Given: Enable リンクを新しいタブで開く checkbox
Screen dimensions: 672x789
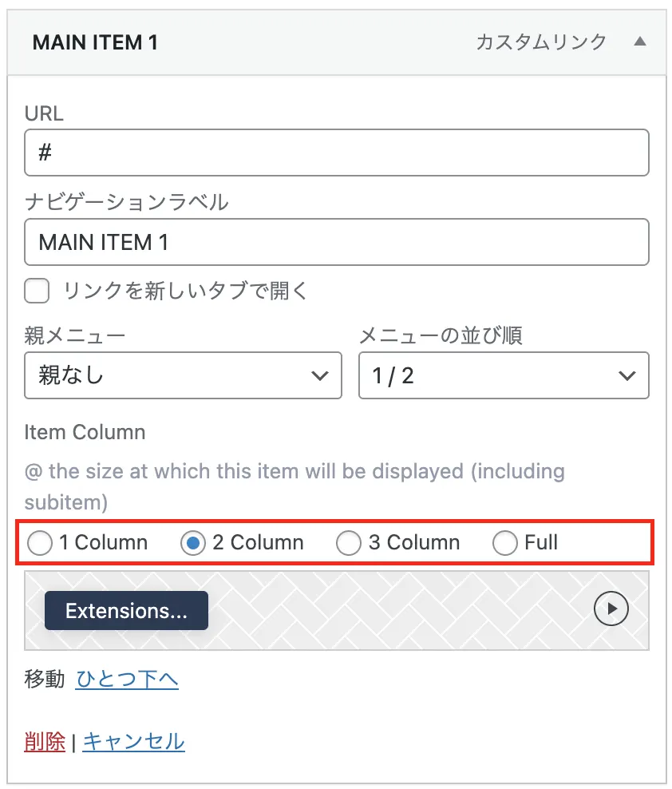Looking at the screenshot, I should [37, 291].
